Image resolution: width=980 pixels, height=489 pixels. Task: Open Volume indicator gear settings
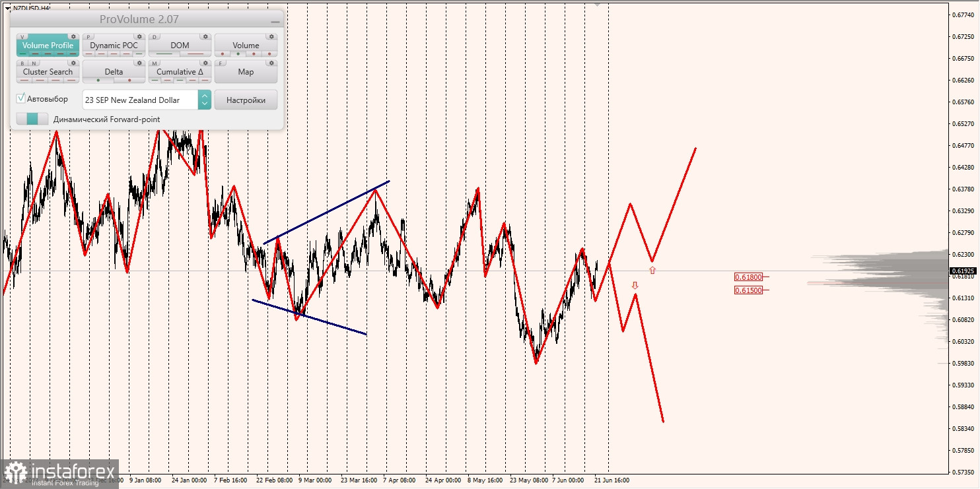coord(271,36)
